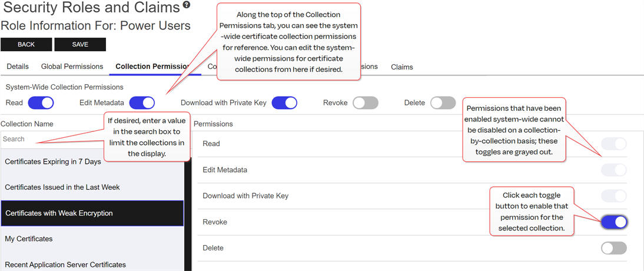Toggle system-wide Read permission
This screenshot has width=644, height=271.
(x=41, y=103)
